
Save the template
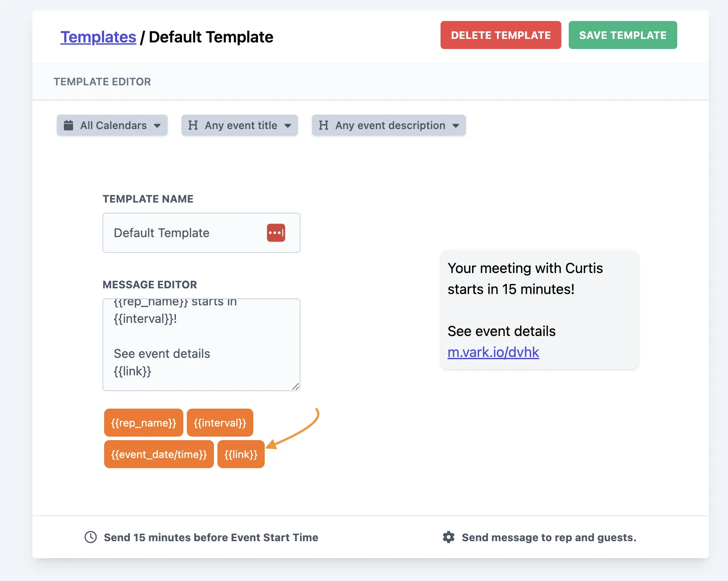coord(622,35)
